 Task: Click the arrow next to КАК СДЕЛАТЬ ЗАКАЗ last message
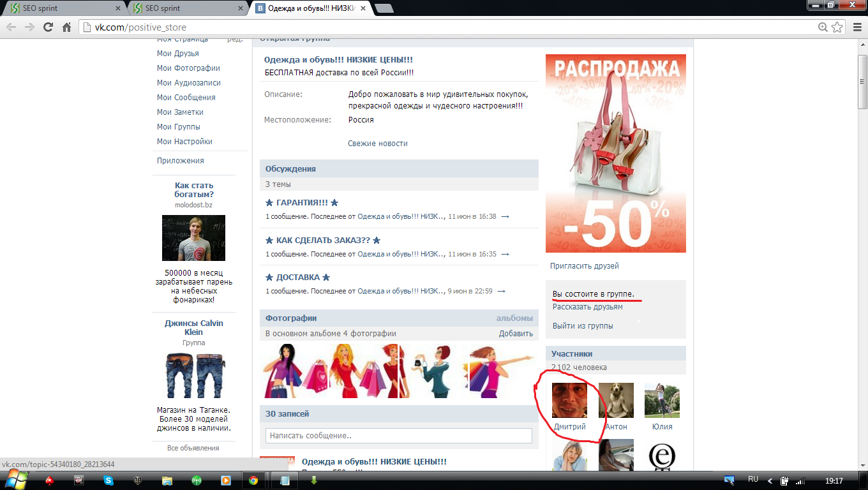[x=505, y=255]
